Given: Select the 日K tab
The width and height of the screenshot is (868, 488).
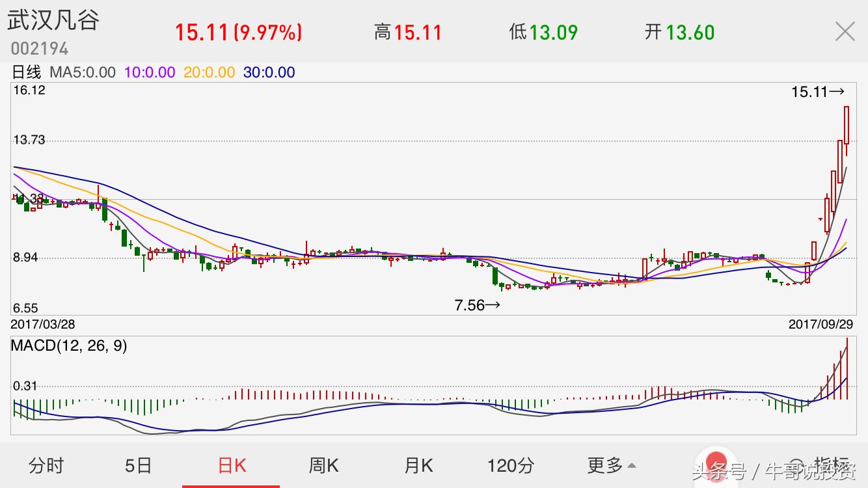Looking at the screenshot, I should (232, 465).
